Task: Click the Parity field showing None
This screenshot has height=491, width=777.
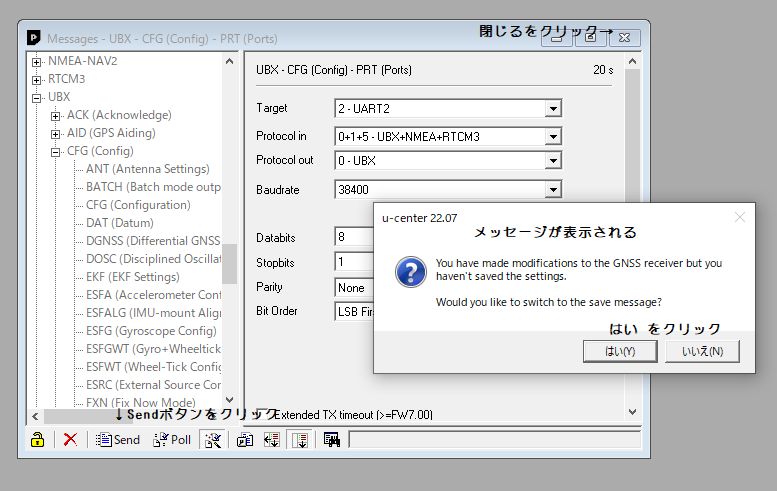Action: [354, 287]
